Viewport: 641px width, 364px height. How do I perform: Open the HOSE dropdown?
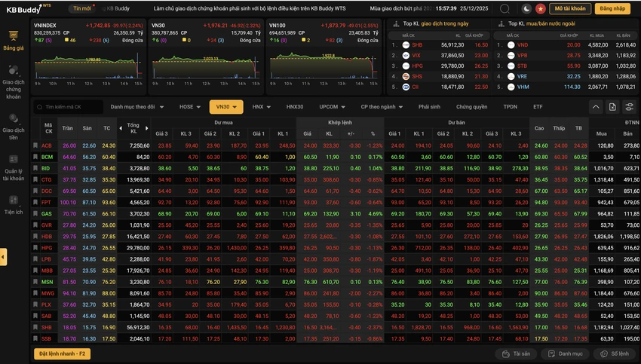[x=190, y=107]
